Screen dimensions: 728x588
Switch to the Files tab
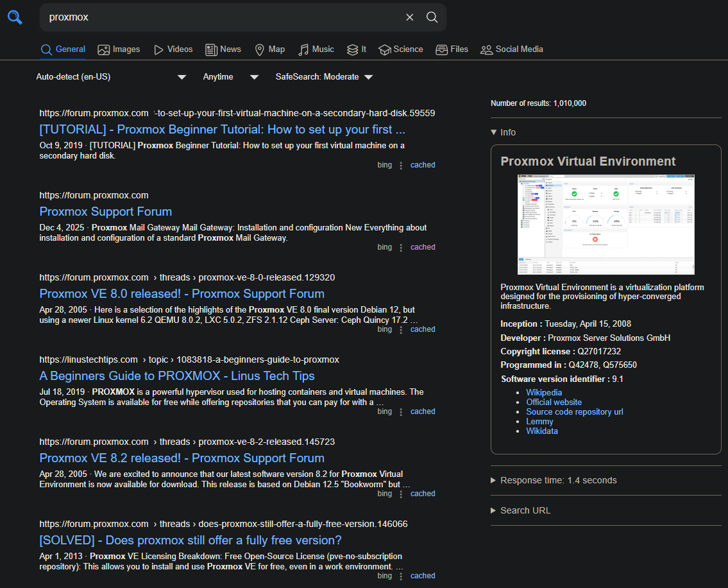[452, 49]
